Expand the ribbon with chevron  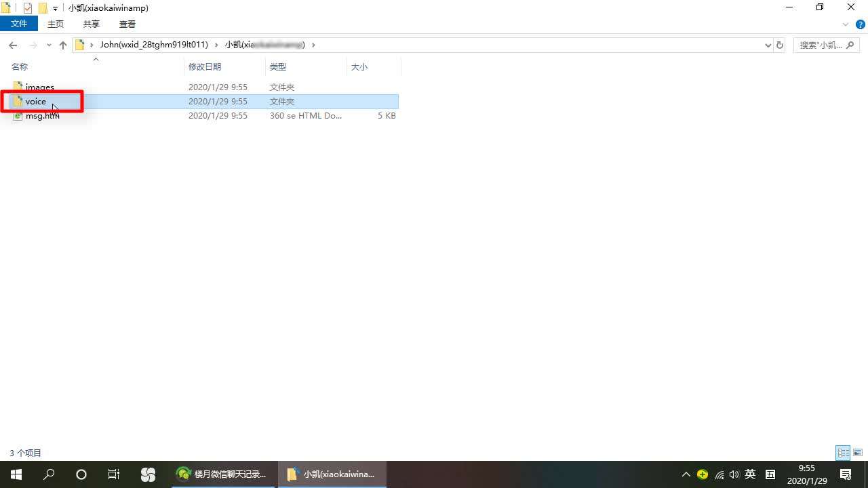(846, 24)
